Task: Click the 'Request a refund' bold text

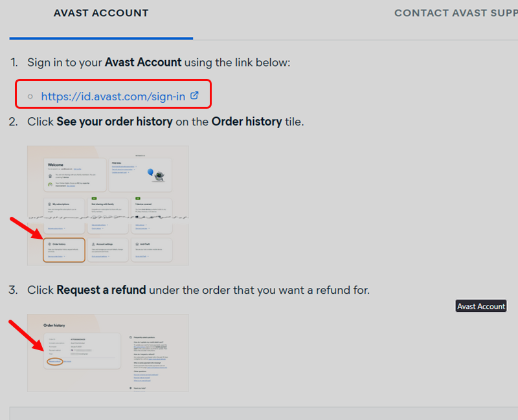Action: pyautogui.click(x=101, y=290)
